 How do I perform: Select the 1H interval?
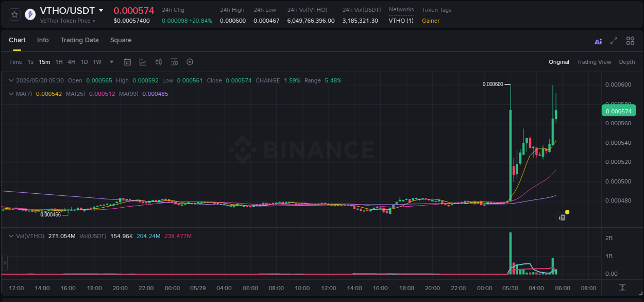(59, 62)
